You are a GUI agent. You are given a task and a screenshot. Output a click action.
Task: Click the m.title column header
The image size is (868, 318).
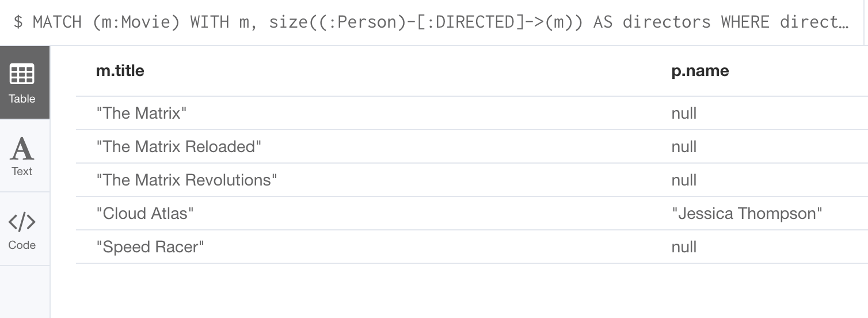tap(120, 71)
